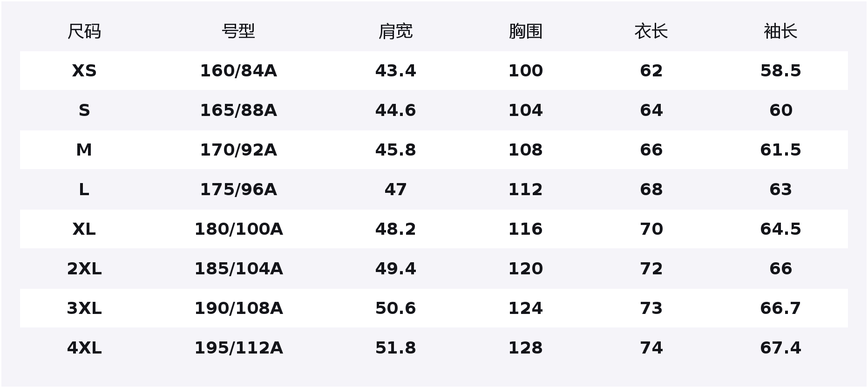Click the 175/96A cell
This screenshot has height=388, width=868.
[238, 190]
